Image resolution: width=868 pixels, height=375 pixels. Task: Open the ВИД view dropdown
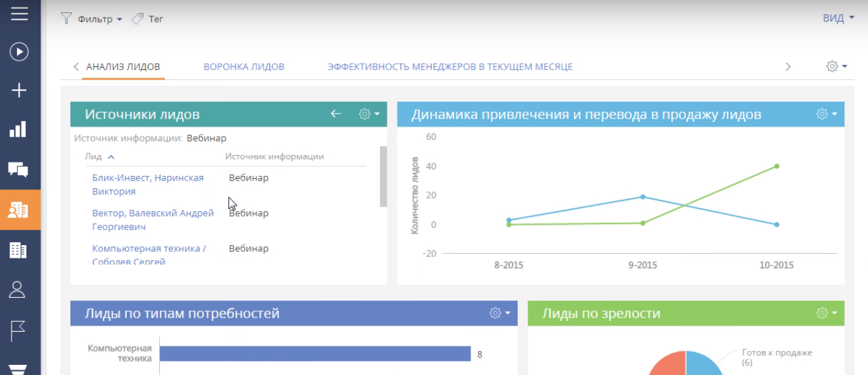(838, 18)
